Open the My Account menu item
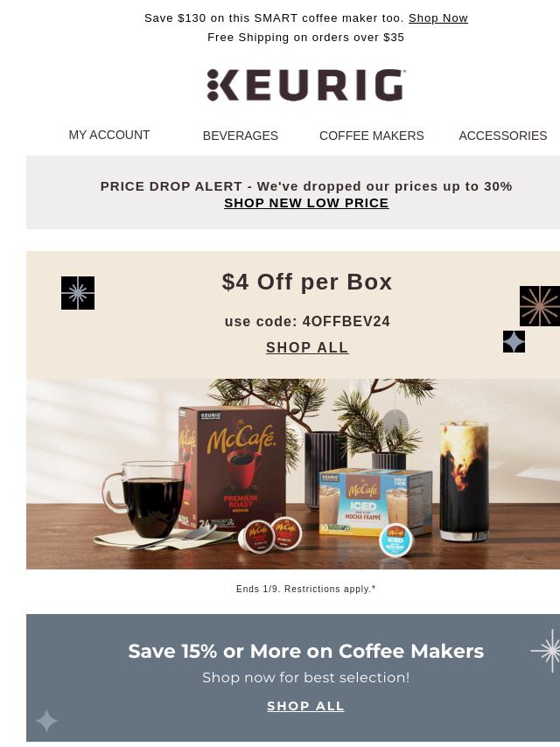 (x=109, y=135)
